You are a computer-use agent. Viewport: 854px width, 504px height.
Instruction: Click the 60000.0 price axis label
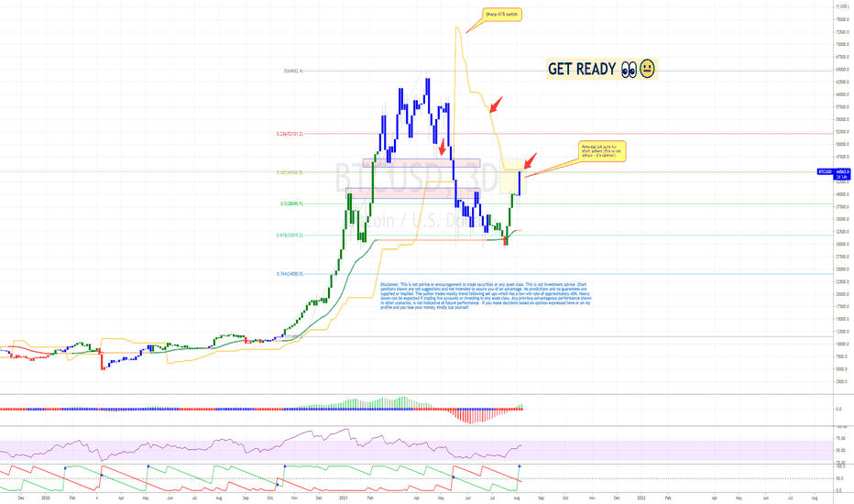[842, 94]
